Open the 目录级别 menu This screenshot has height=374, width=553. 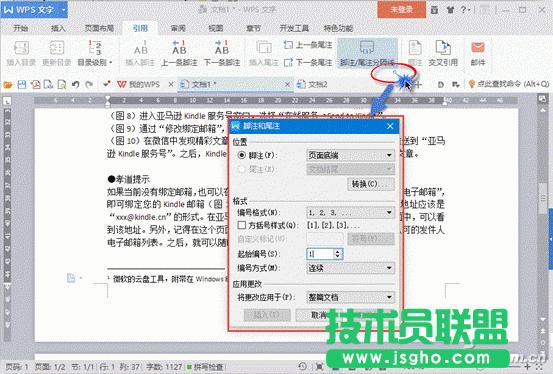pyautogui.click(x=95, y=53)
